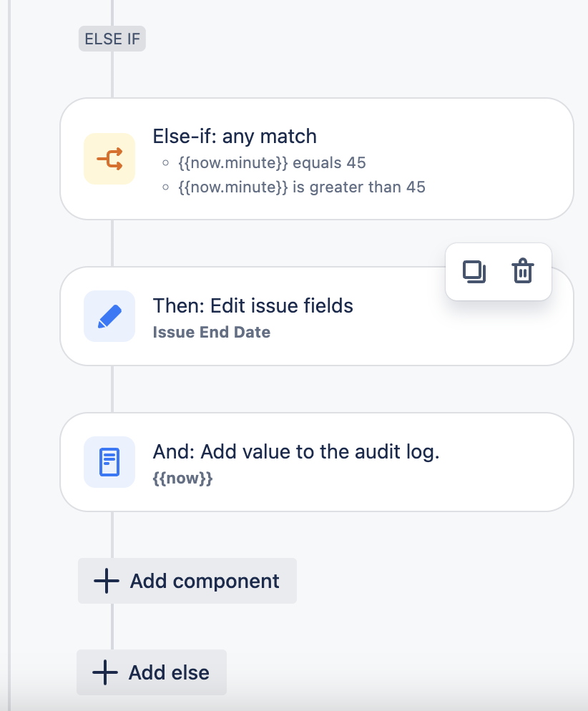Click the bullet beside the greater than condition
The height and width of the screenshot is (711, 588).
pos(164,187)
